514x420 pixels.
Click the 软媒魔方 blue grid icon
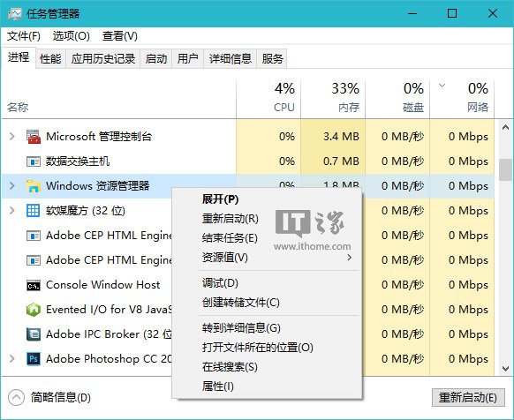click(x=33, y=211)
